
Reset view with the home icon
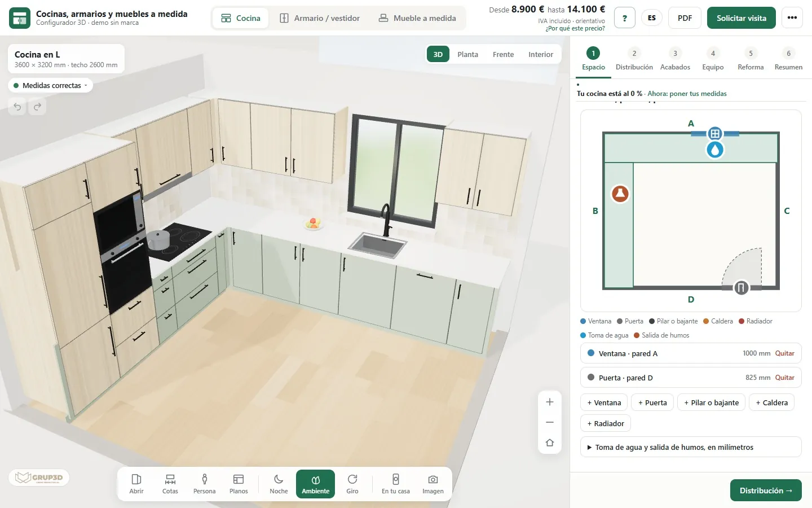[x=550, y=443]
